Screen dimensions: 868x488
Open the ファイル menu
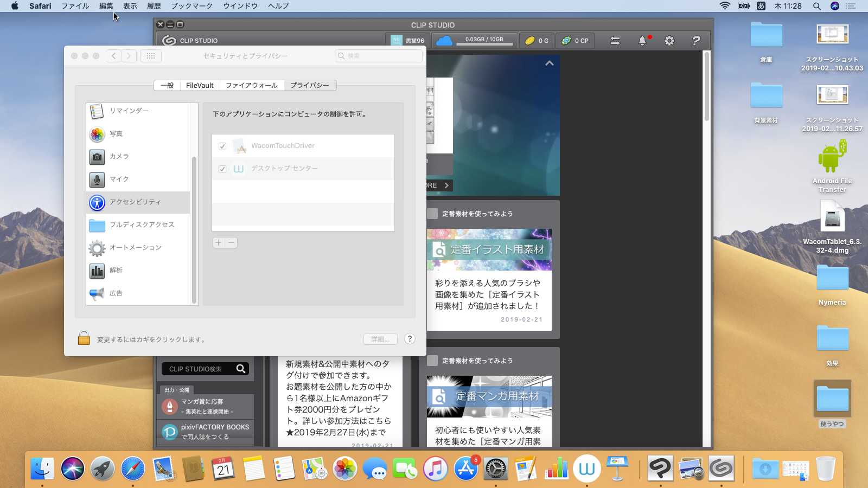click(x=75, y=6)
